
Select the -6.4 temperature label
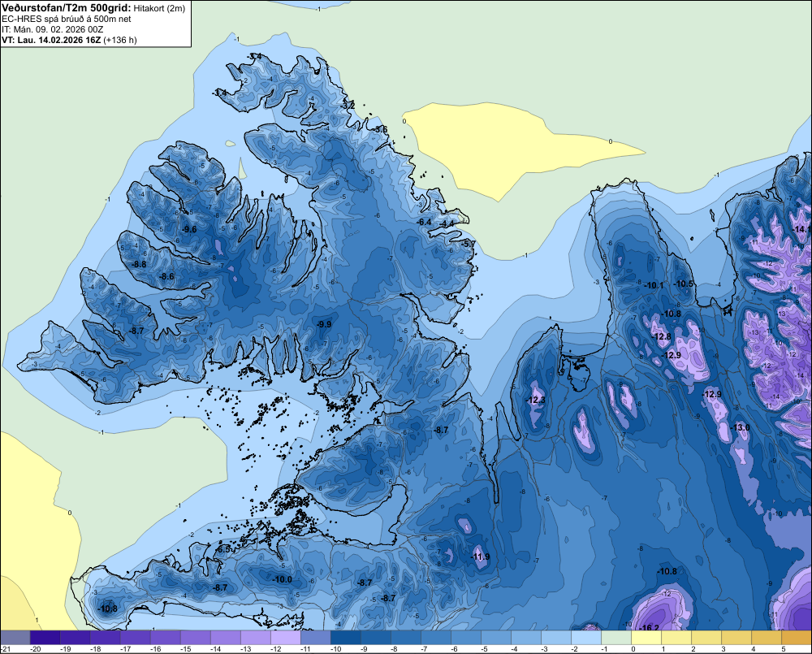(425, 222)
